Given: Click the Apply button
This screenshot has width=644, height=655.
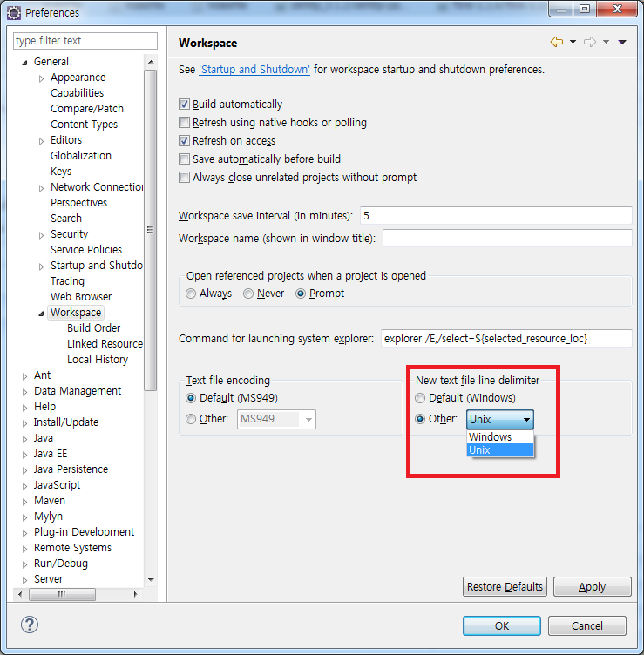Looking at the screenshot, I should 593,587.
